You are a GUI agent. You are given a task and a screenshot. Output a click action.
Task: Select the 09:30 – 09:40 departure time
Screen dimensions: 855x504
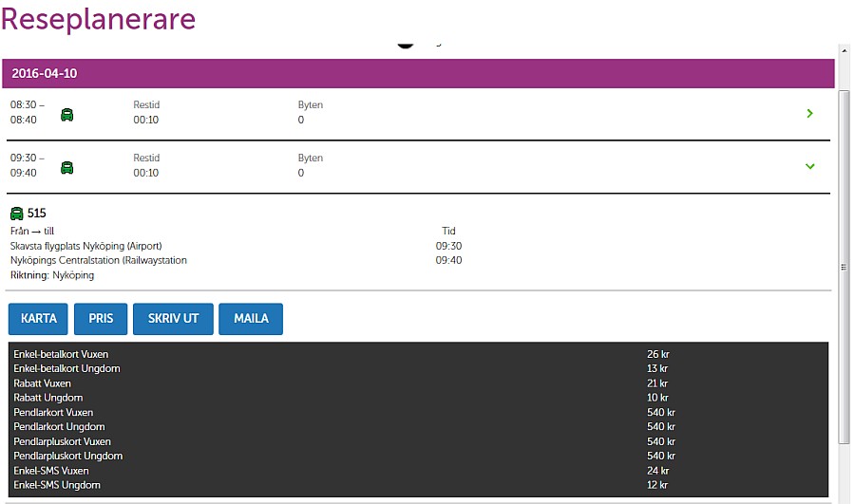28,165
